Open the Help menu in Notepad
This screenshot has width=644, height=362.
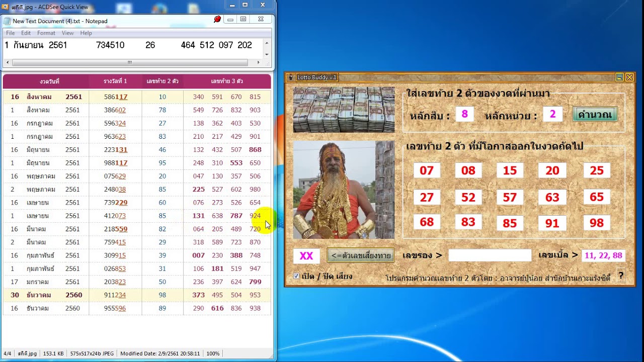(86, 33)
